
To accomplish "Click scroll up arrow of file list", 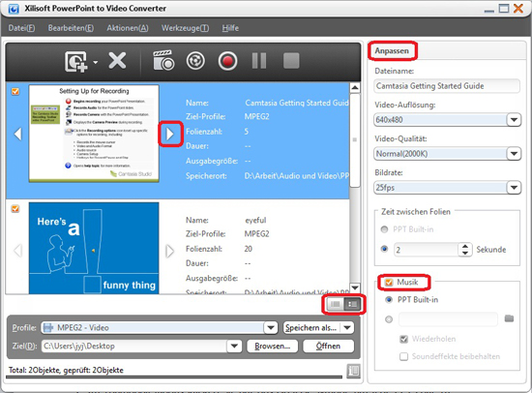I will tap(355, 88).
